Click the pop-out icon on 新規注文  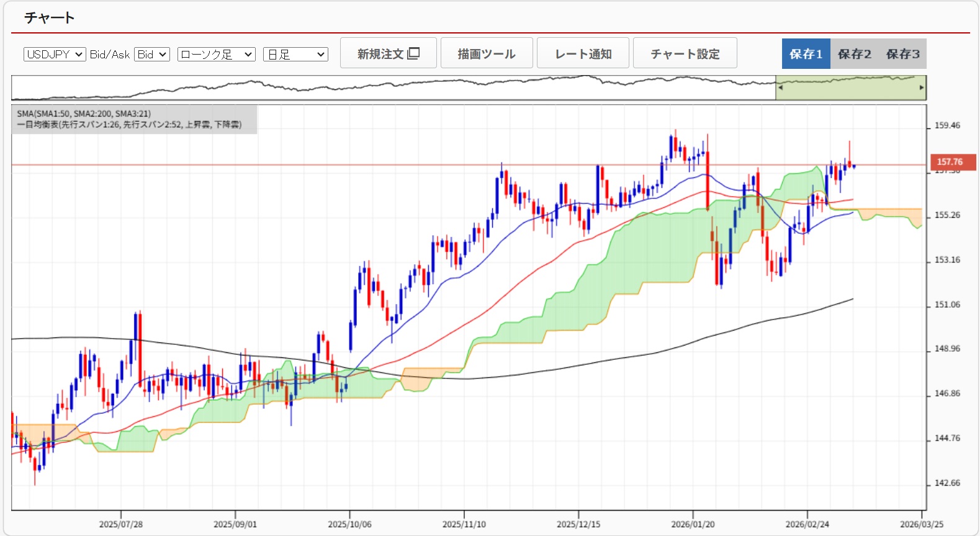point(413,53)
